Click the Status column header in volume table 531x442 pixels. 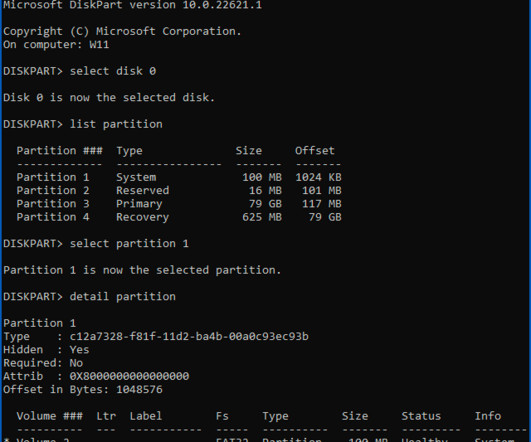pos(421,416)
